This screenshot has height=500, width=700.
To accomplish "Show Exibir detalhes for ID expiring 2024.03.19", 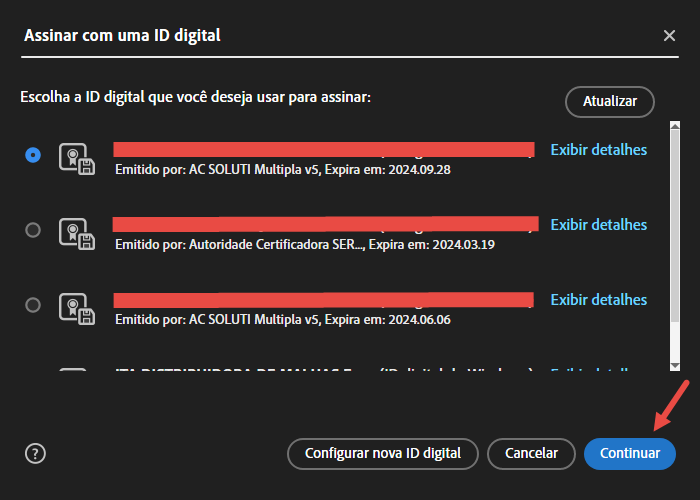I will pos(598,225).
